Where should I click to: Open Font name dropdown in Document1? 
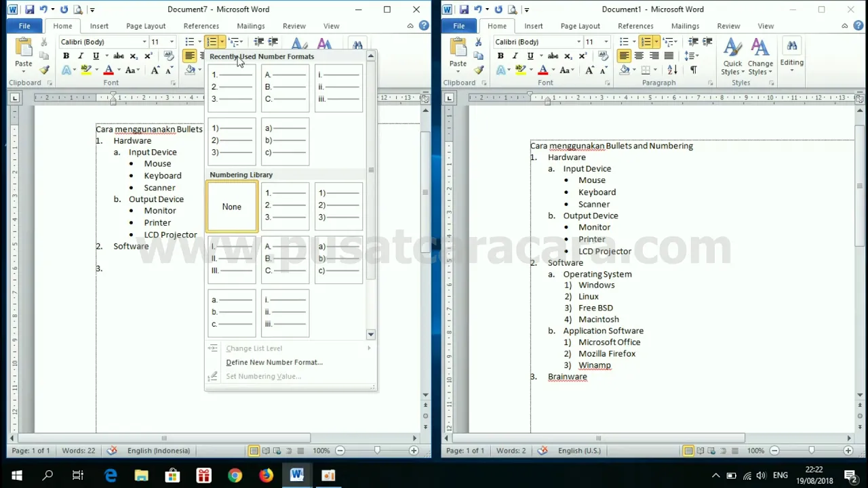(578, 42)
